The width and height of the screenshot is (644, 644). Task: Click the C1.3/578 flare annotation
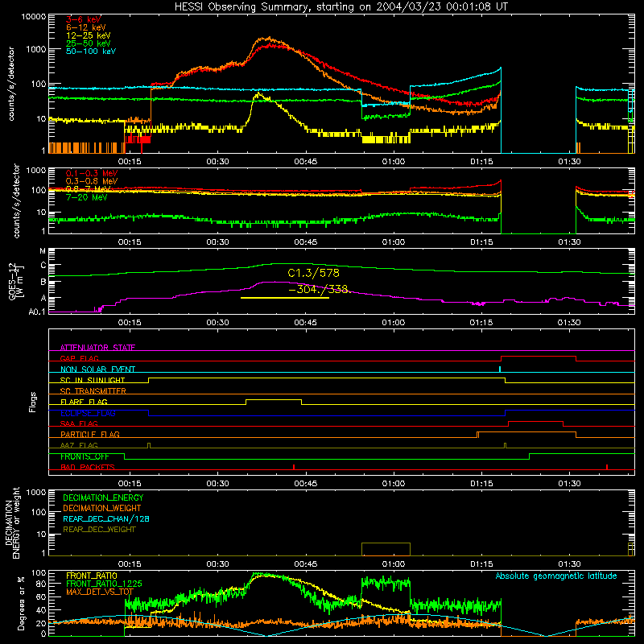point(313,273)
